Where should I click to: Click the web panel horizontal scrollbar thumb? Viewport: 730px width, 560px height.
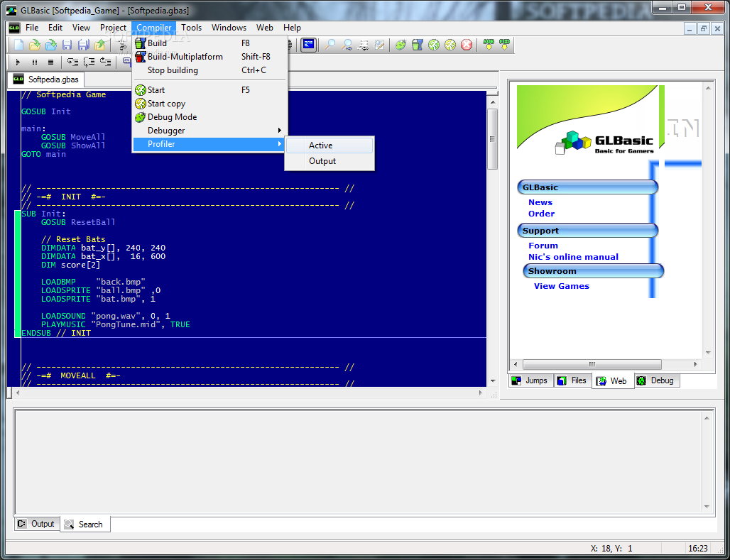[592, 365]
